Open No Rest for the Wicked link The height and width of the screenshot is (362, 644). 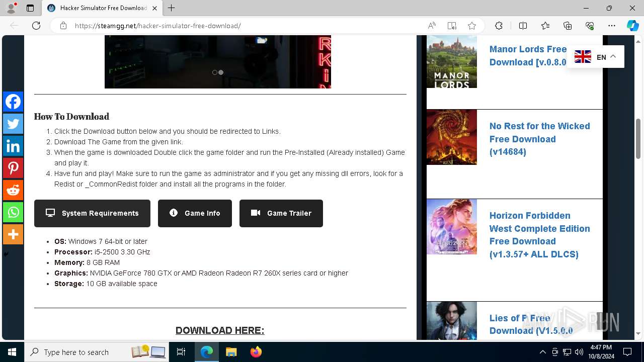539,139
